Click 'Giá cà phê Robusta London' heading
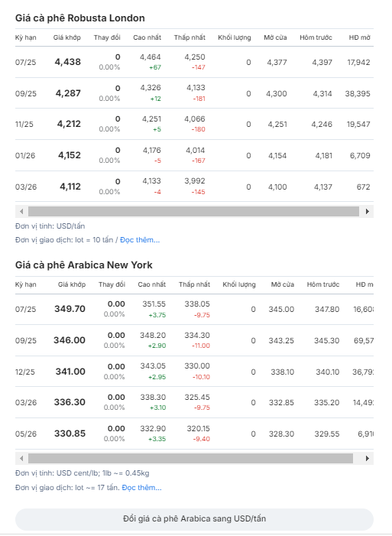The width and height of the screenshot is (392, 536). pos(80,18)
